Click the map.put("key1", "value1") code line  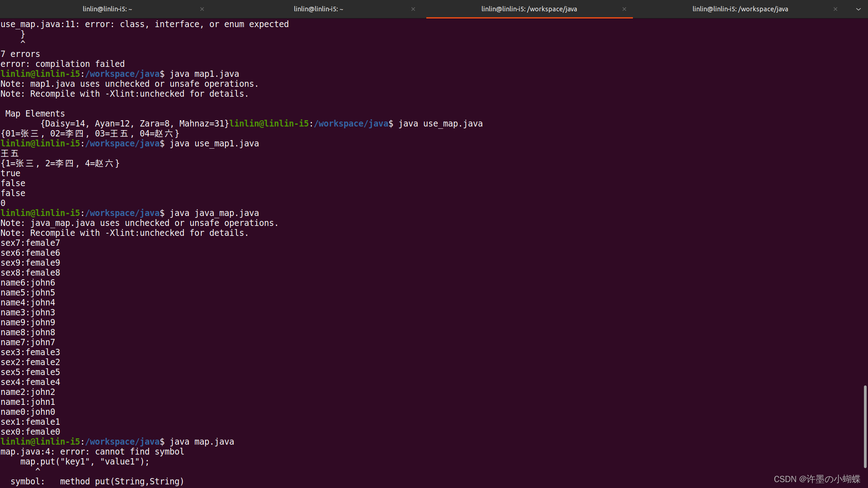click(x=85, y=461)
